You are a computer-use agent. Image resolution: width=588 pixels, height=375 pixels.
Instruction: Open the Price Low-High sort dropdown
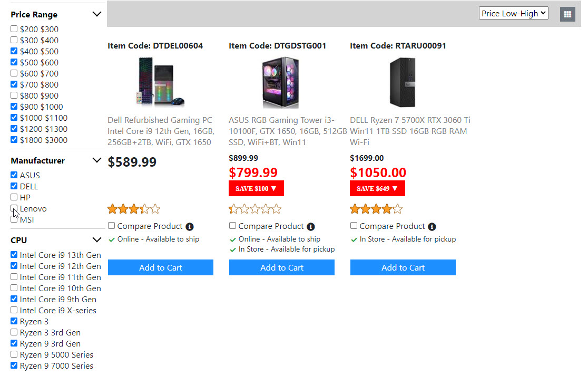tap(513, 14)
